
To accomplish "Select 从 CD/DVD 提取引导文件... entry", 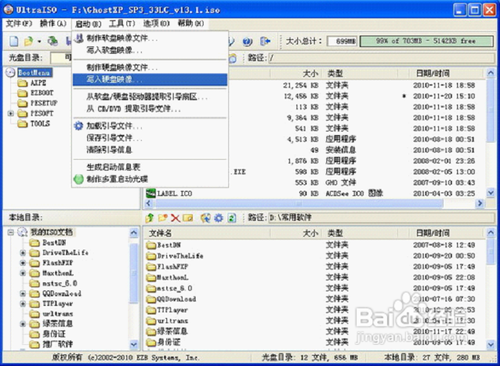I will point(150,109).
